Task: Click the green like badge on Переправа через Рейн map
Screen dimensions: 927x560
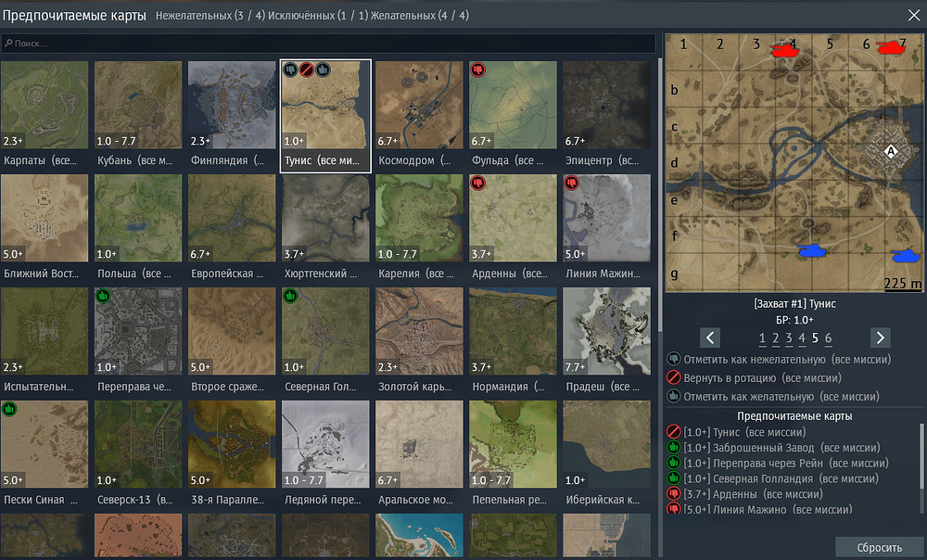Action: tap(103, 296)
